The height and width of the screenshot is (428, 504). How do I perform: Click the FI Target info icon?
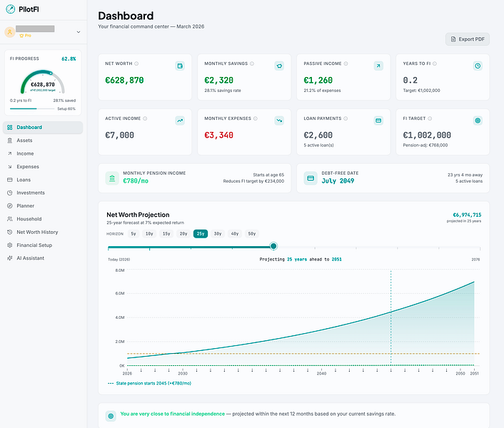coord(430,119)
